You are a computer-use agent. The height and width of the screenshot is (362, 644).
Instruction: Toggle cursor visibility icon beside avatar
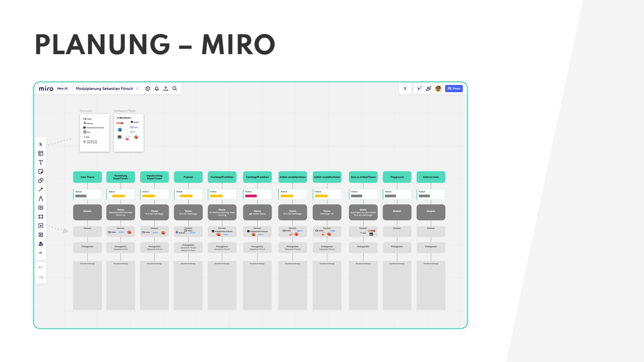click(420, 88)
